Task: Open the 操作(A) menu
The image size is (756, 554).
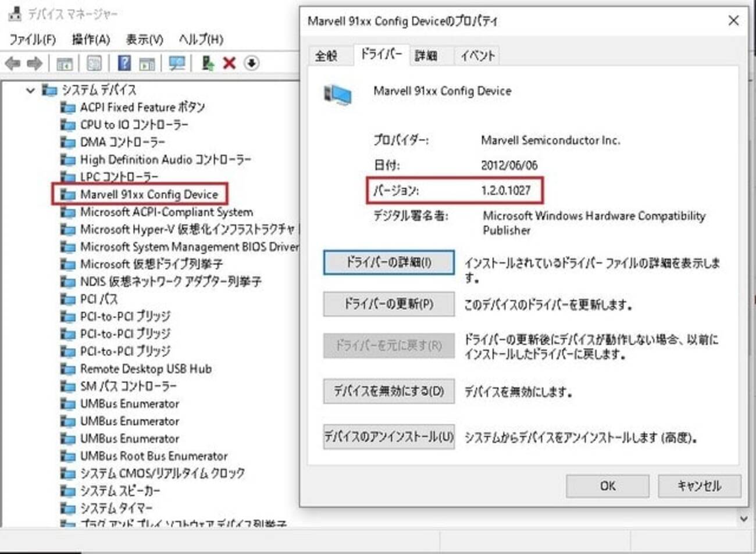Action: pyautogui.click(x=91, y=40)
